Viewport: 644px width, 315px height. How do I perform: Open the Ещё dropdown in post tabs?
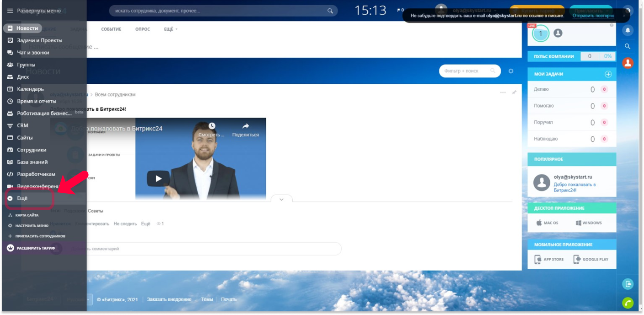coord(171,29)
